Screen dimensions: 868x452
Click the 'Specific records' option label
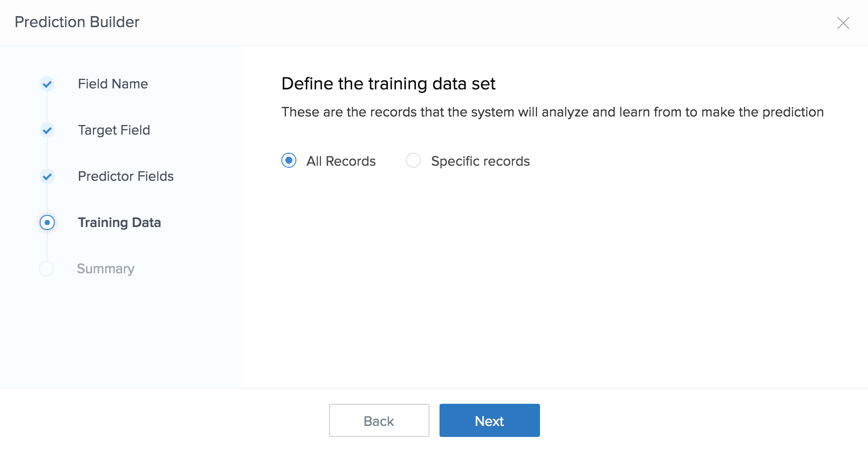point(480,161)
